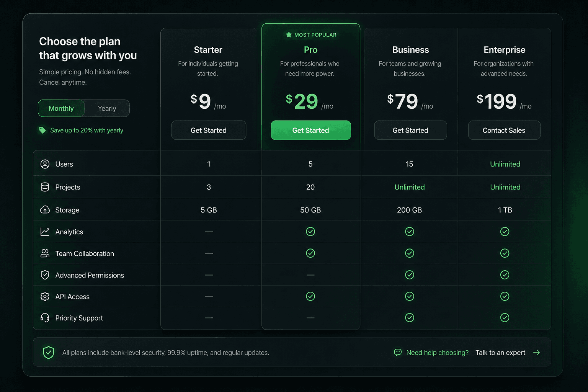This screenshot has width=588, height=392.
Task: Click the Business Users value 15
Action: coord(410,164)
